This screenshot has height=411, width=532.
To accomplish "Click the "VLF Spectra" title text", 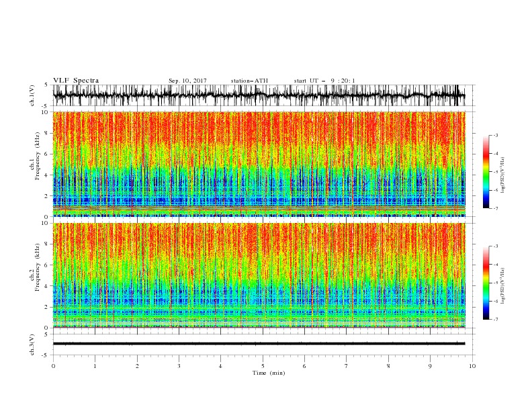I will pyautogui.click(x=76, y=81).
